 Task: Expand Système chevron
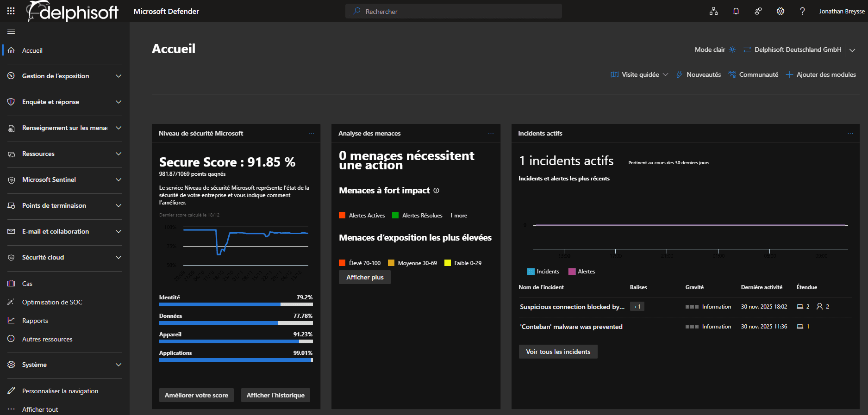coord(119,365)
